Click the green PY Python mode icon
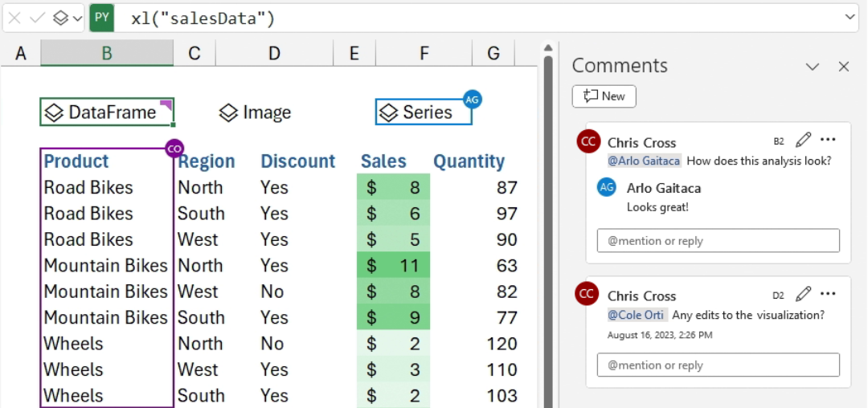The height and width of the screenshot is (408, 868). (101, 18)
